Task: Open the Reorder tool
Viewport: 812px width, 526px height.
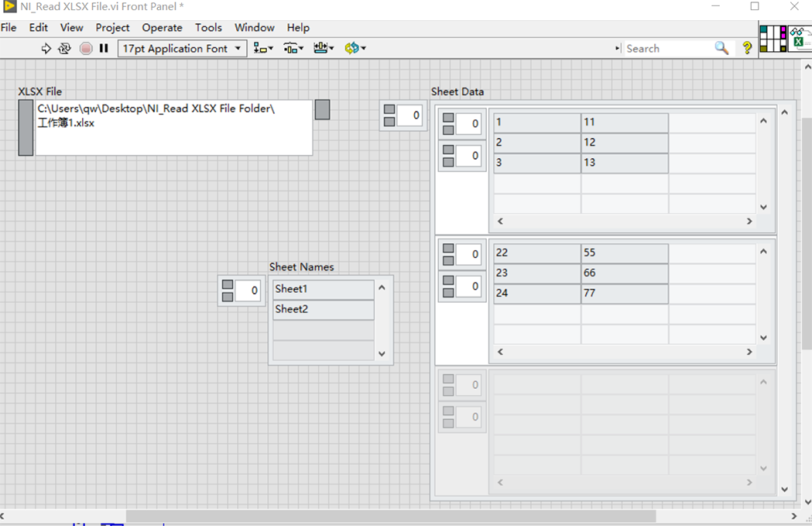Action: pyautogui.click(x=355, y=48)
